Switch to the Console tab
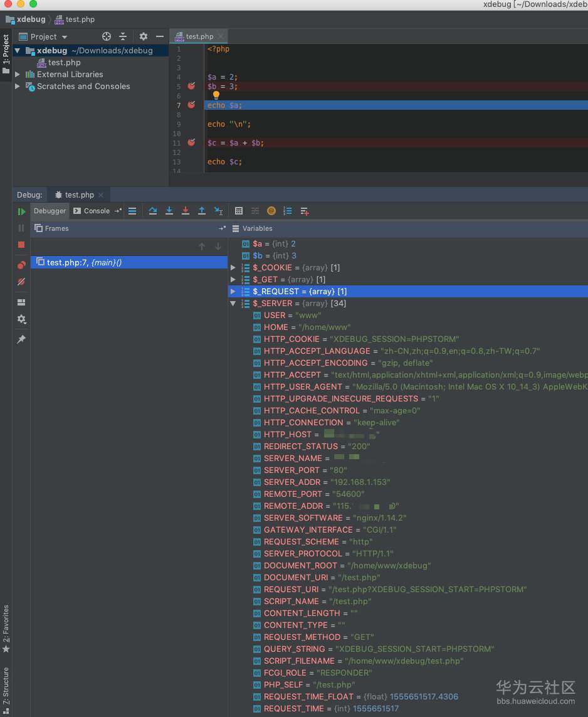Viewport: 588px width, 717px height. [x=92, y=211]
